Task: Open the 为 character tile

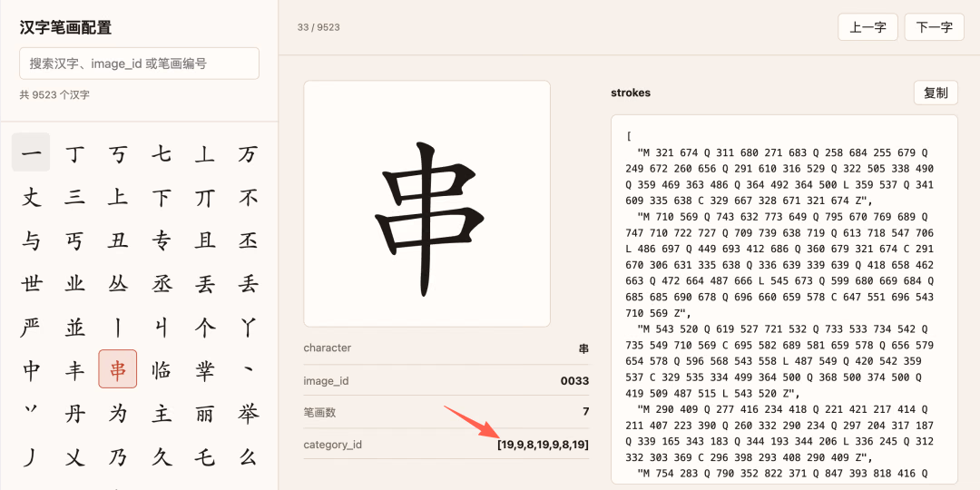Action: 117,413
